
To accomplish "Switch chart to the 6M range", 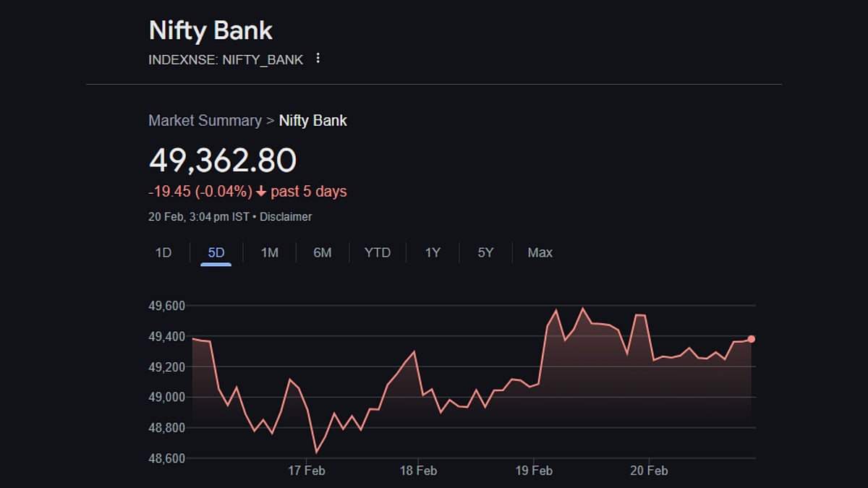I will click(322, 252).
